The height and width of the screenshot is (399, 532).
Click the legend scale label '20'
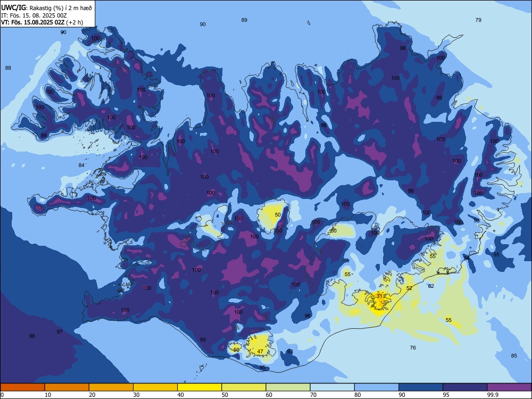[x=92, y=395]
